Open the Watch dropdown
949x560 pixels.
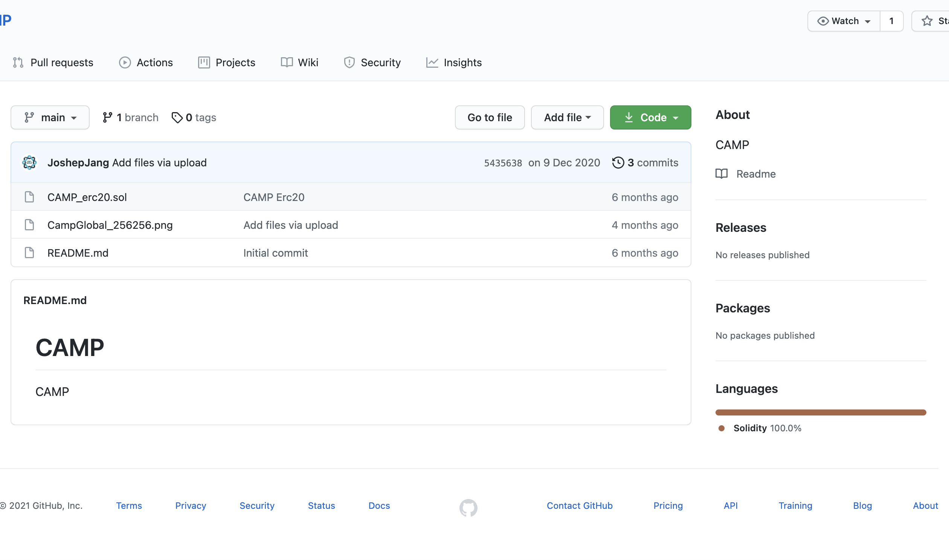pyautogui.click(x=844, y=21)
